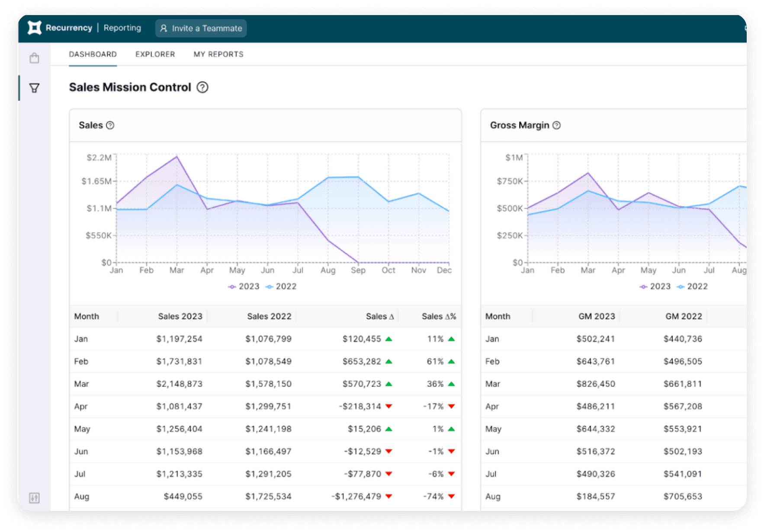Image resolution: width=764 pixels, height=532 pixels.
Task: Toggle 2023 series in Gross Margin legend
Action: 655,286
